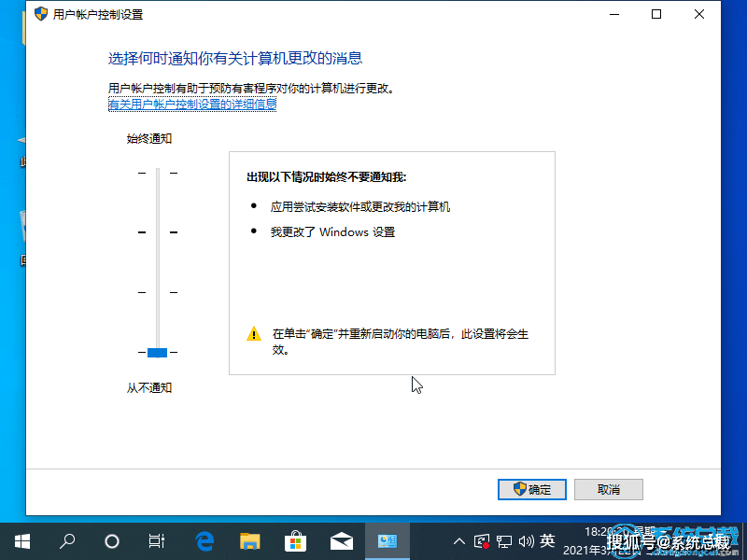The height and width of the screenshot is (560, 747).
Task: Select the second-highest notification level tick
Action: [x=158, y=232]
